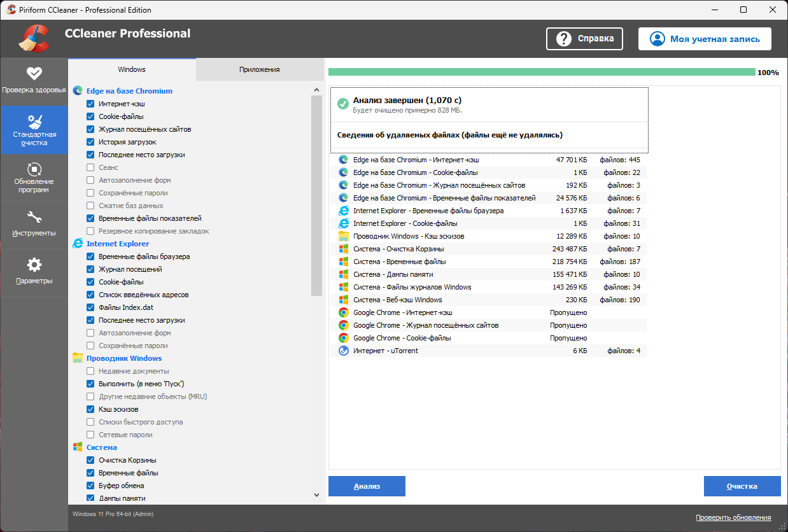Open the Проверка здоровья heart icon
Viewport: 788px width, 532px height.
pyautogui.click(x=34, y=73)
